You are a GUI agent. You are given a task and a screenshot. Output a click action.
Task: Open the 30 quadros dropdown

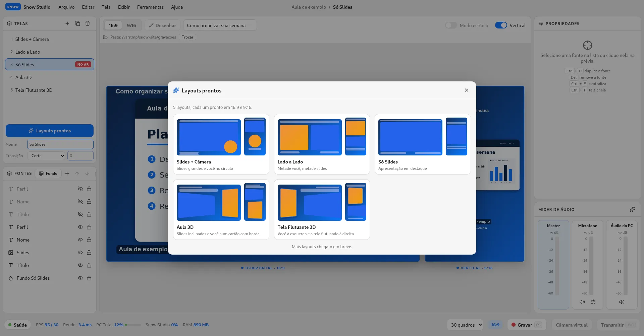pyautogui.click(x=465, y=325)
